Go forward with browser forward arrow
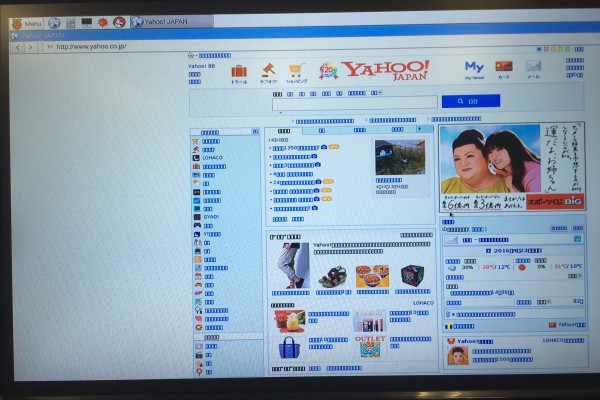600x400 pixels. [31, 47]
